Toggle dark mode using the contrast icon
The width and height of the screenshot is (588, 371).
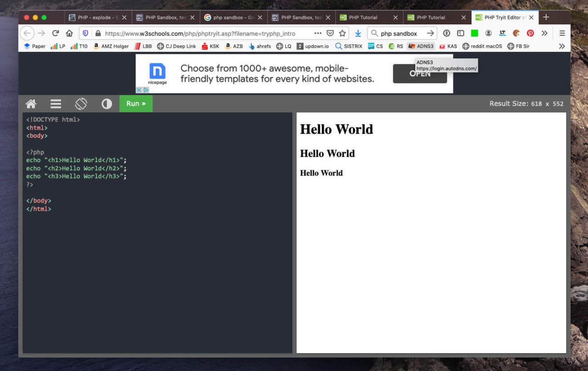pos(107,104)
